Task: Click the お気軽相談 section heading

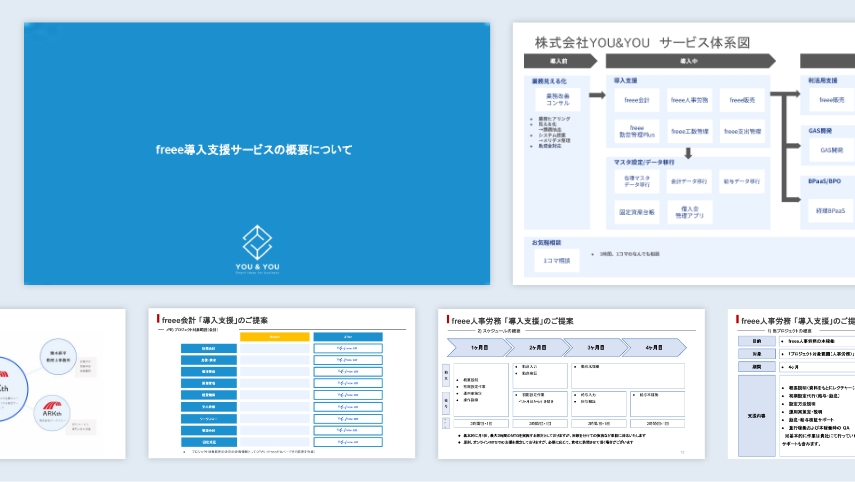Action: coord(546,243)
